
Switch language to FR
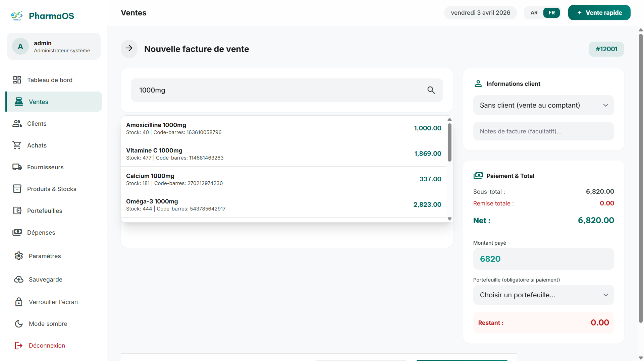551,13
